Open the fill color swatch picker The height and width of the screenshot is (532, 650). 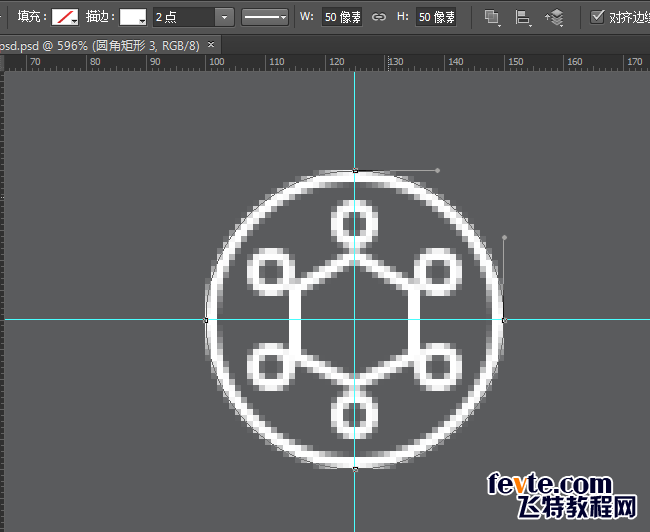tap(65, 17)
